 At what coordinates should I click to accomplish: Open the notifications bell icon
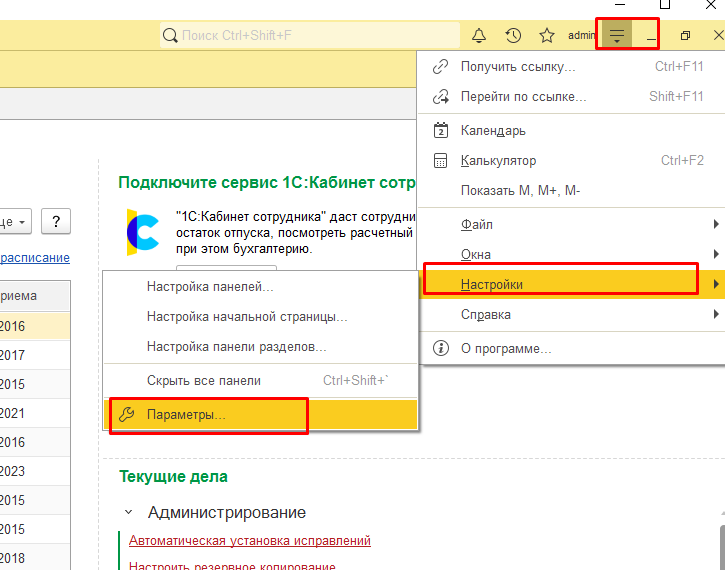pos(479,35)
